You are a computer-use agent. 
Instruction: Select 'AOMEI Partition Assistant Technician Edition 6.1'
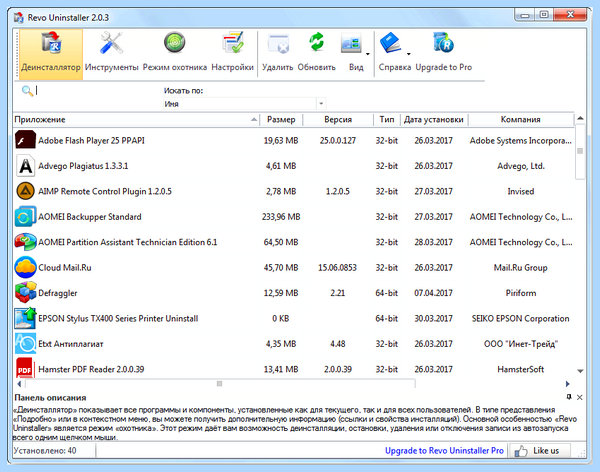(127, 242)
